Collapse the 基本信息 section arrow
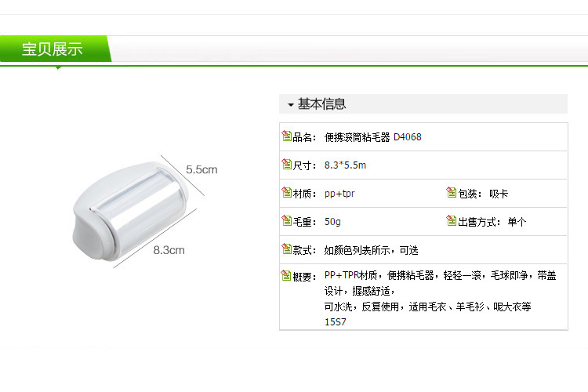The width and height of the screenshot is (588, 392). coord(291,104)
